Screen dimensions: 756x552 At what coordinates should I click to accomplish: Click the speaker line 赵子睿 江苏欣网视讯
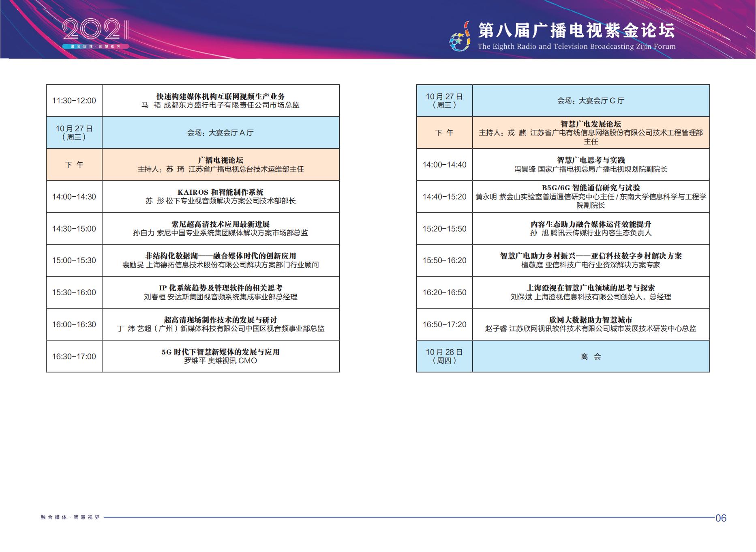[591, 329]
